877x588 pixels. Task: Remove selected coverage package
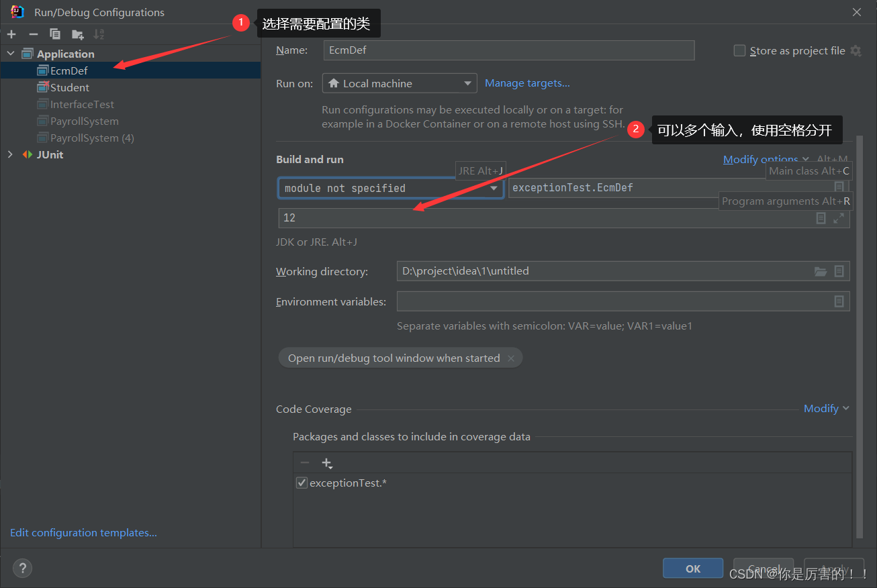(x=305, y=463)
